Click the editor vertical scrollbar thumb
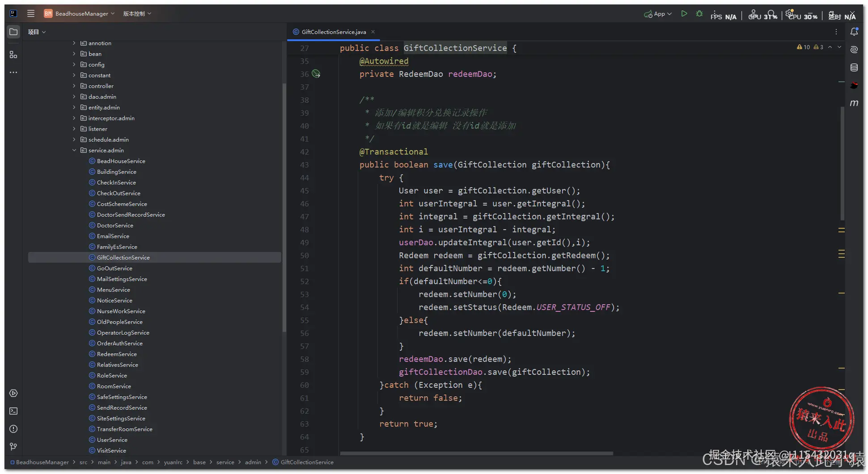The image size is (868, 474). point(842,163)
